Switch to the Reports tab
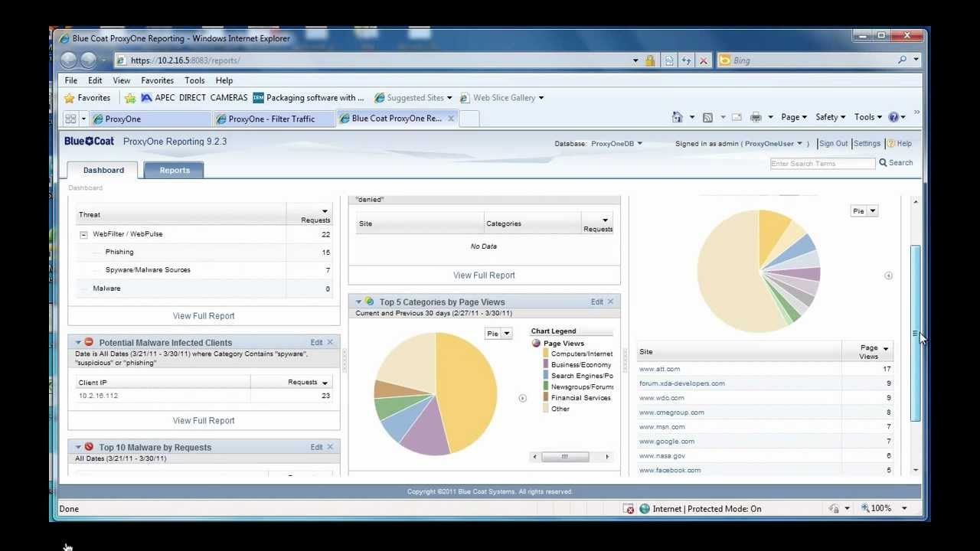The image size is (980, 551). [x=175, y=170]
